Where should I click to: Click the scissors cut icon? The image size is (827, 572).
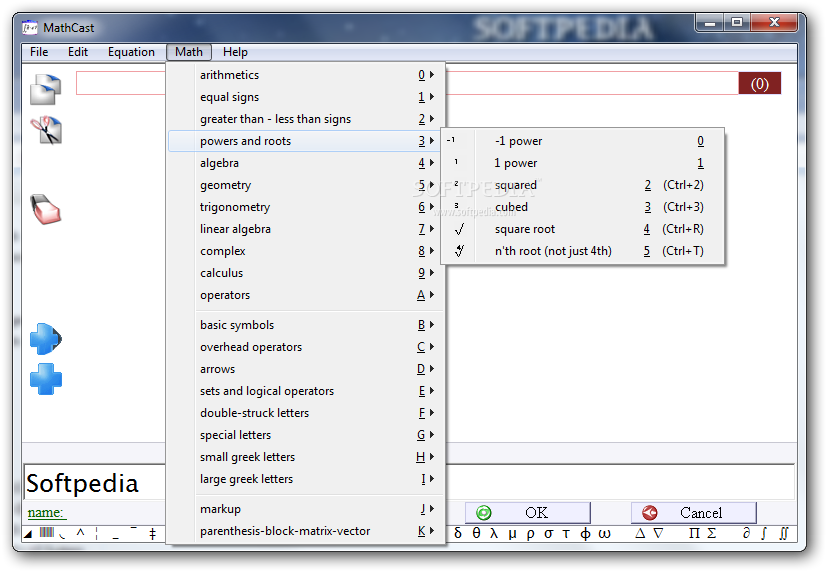[46, 130]
